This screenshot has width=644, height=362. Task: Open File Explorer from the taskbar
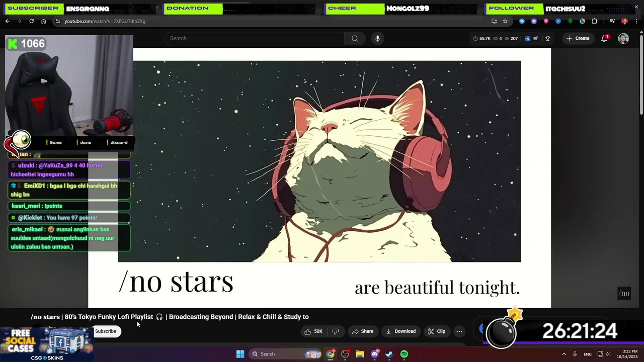pos(360,354)
